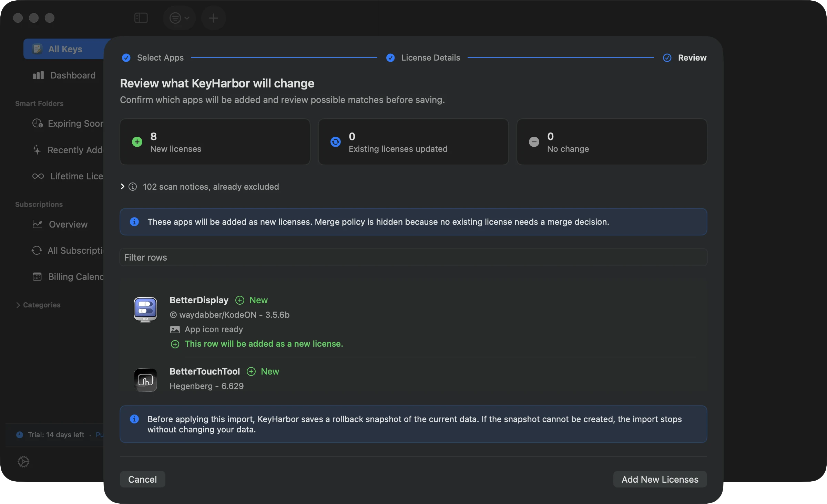Click the Cancel button
Viewport: 827px width, 504px height.
[x=143, y=479]
